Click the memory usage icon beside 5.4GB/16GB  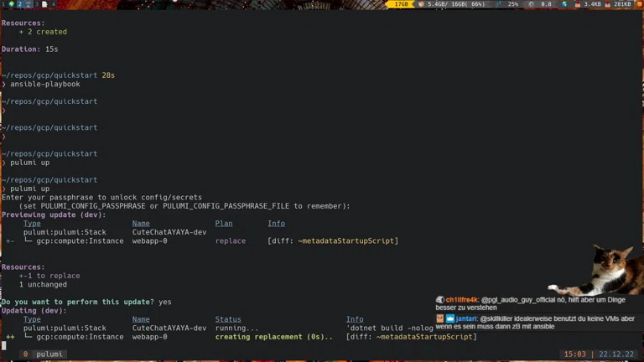click(421, 4)
